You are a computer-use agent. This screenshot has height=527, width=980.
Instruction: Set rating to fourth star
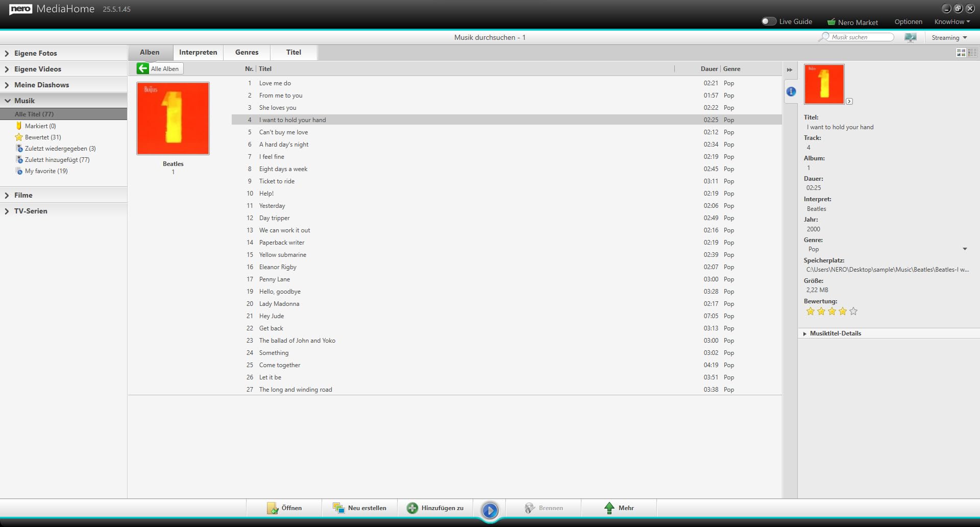[x=843, y=312]
